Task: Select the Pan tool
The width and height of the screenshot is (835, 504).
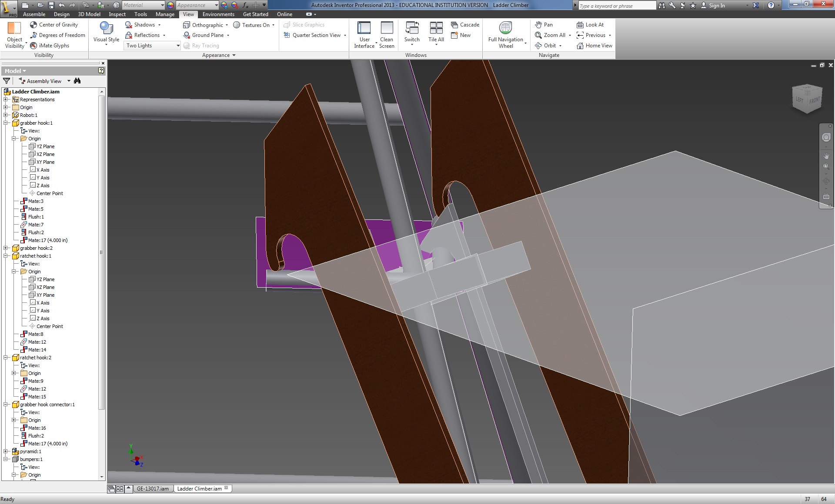Action: click(544, 25)
